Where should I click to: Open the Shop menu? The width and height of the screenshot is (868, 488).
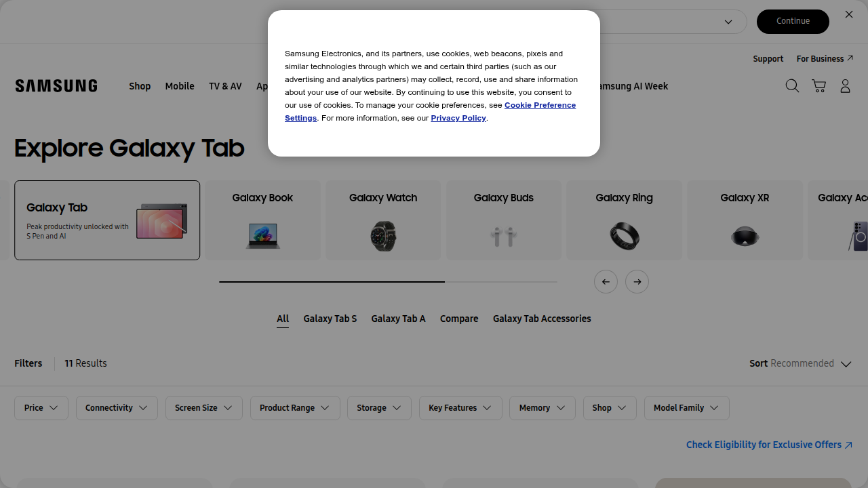[x=140, y=87]
